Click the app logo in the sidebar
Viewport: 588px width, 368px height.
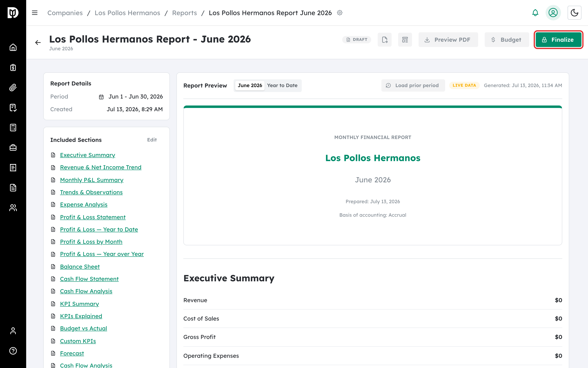click(x=13, y=13)
